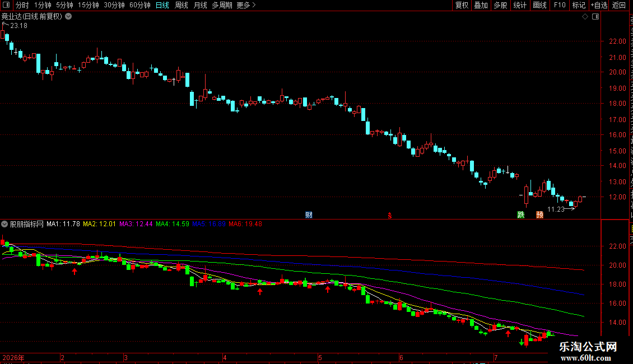Image resolution: width=633 pixels, height=364 pixels.
Task: Switch to 5分钟 period
Action: (x=64, y=5)
